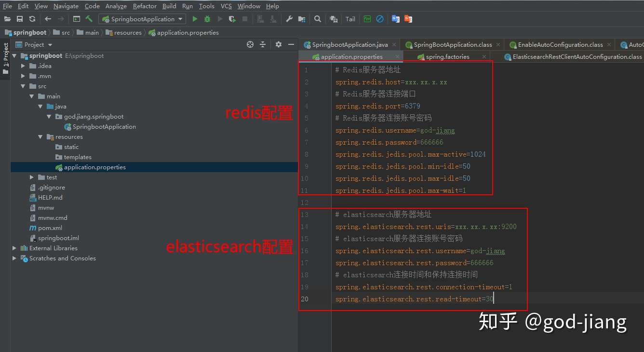The image size is (644, 352).
Task: Navigate back with the left arrow
Action: [48, 19]
